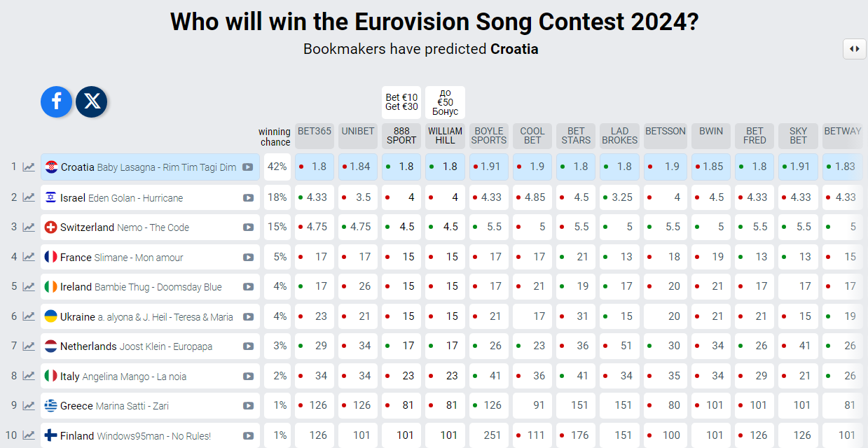The image size is (868, 448).
Task: Play the video for Israel's Hurricane
Action: (x=248, y=198)
